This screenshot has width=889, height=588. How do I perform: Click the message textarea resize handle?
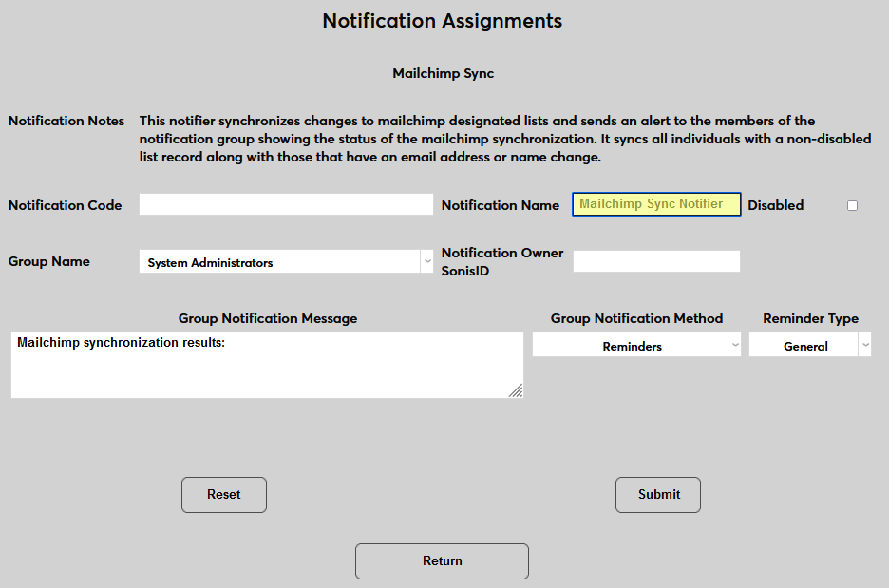point(516,390)
